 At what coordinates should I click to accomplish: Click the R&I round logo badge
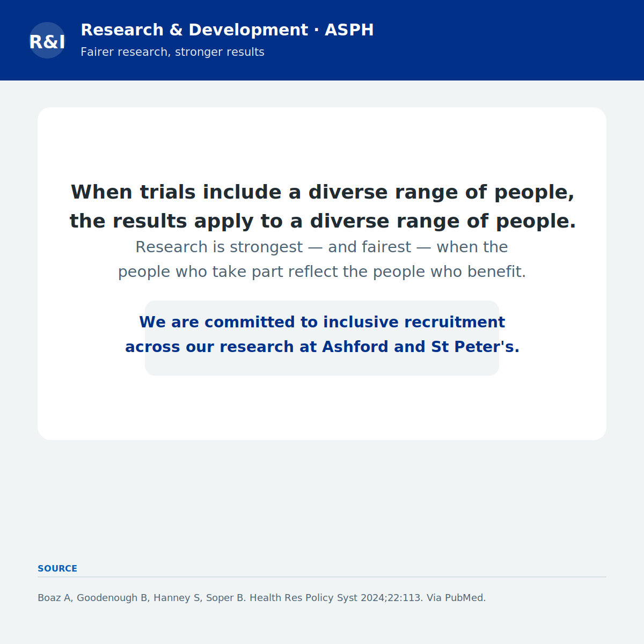point(47,40)
